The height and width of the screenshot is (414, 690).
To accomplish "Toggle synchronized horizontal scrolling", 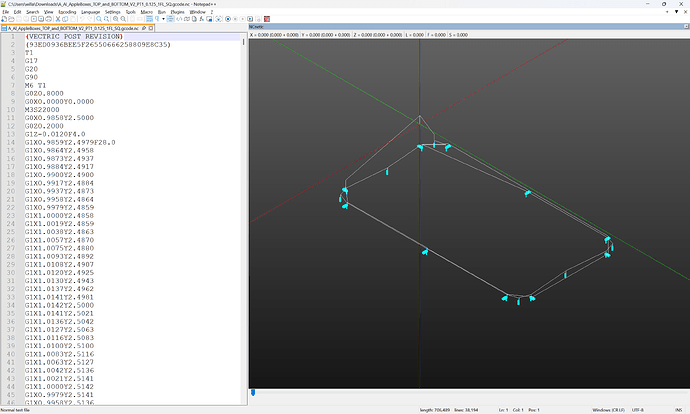I will tap(140, 19).
